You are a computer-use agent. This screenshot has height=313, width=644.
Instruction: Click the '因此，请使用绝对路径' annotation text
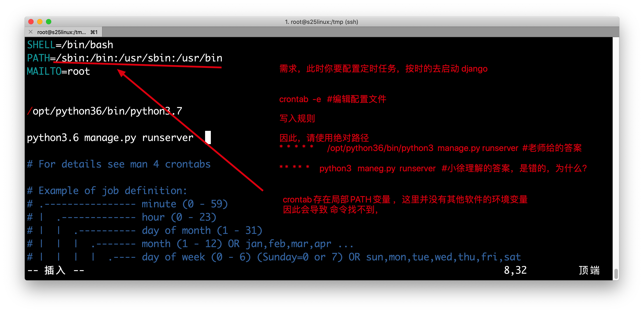pyautogui.click(x=324, y=138)
